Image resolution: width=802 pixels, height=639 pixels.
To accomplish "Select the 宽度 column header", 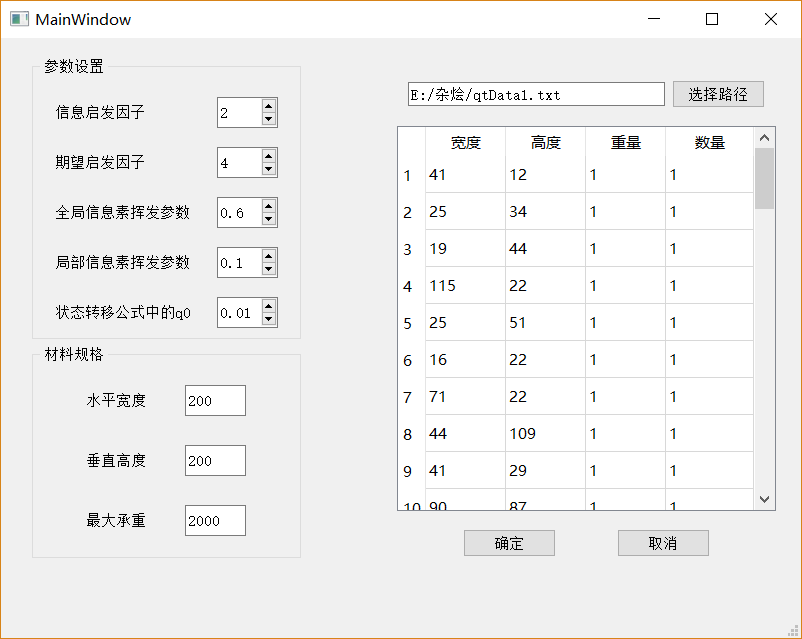I will [465, 142].
